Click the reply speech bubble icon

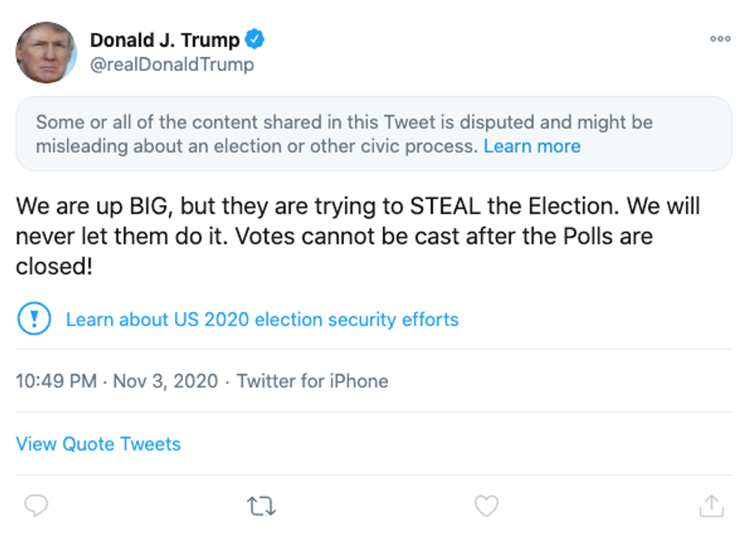(x=36, y=506)
